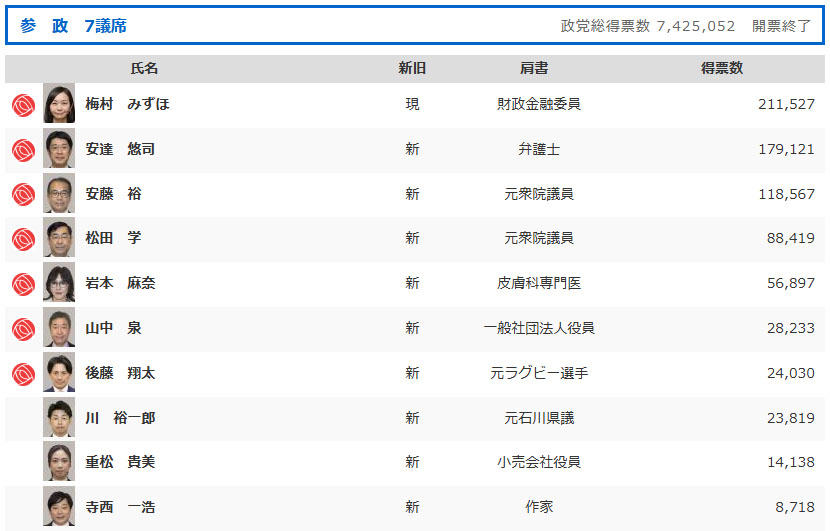The image size is (830, 531).
Task: Open the portrait photo of 川 裕一郎
Action: pos(59,418)
